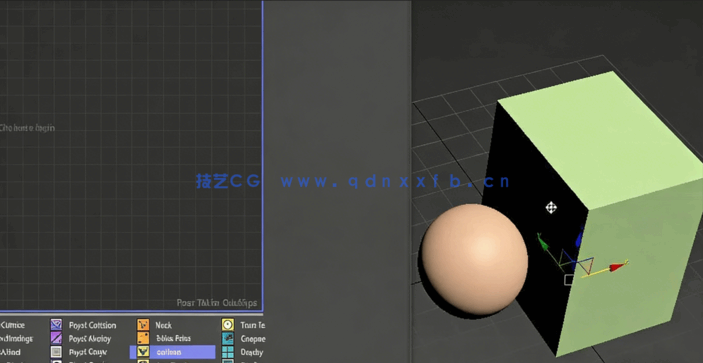Select the orange icon next to Nock
Screen dimensions: 703x363
[143, 324]
